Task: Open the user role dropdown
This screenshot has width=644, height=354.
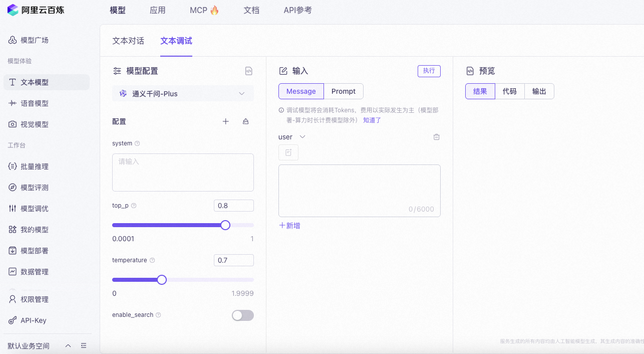Action: point(292,137)
